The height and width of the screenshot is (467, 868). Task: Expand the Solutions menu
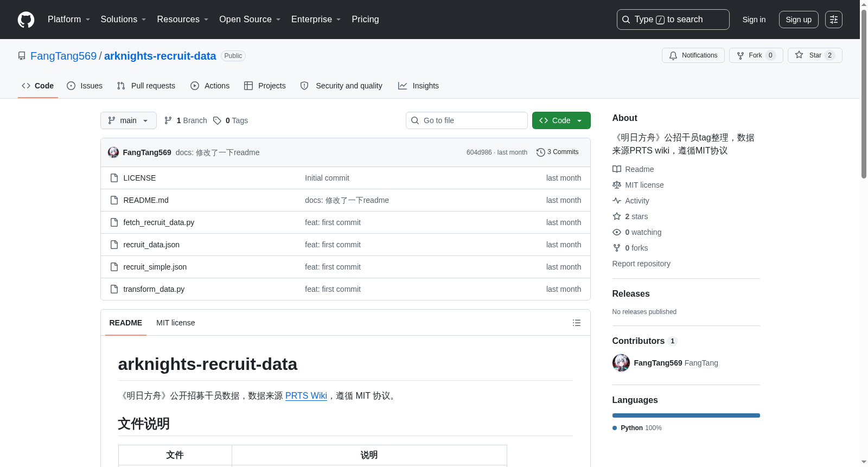click(x=123, y=20)
